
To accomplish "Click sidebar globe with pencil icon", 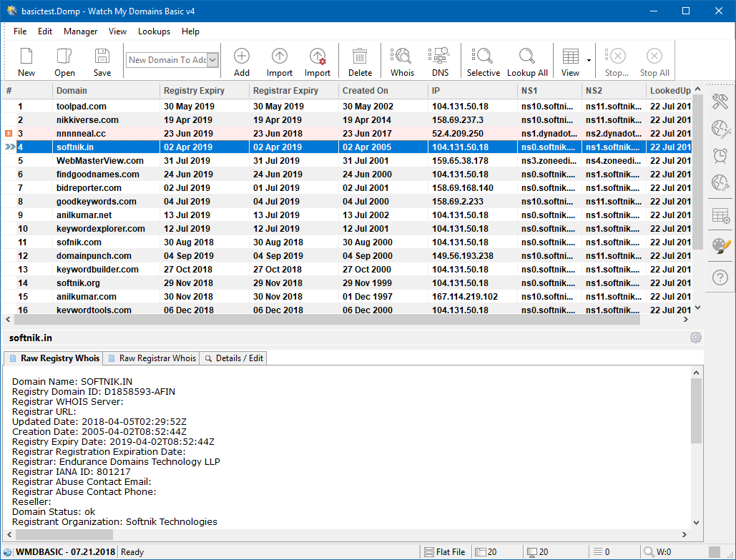I will [720, 128].
